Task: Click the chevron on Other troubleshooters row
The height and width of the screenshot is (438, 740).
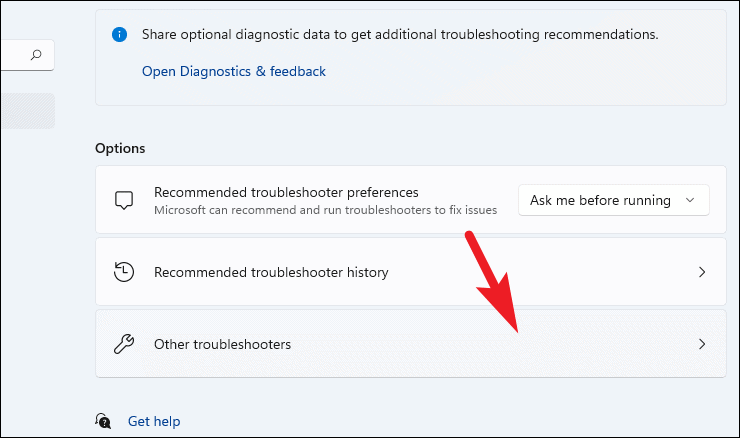Action: click(702, 344)
